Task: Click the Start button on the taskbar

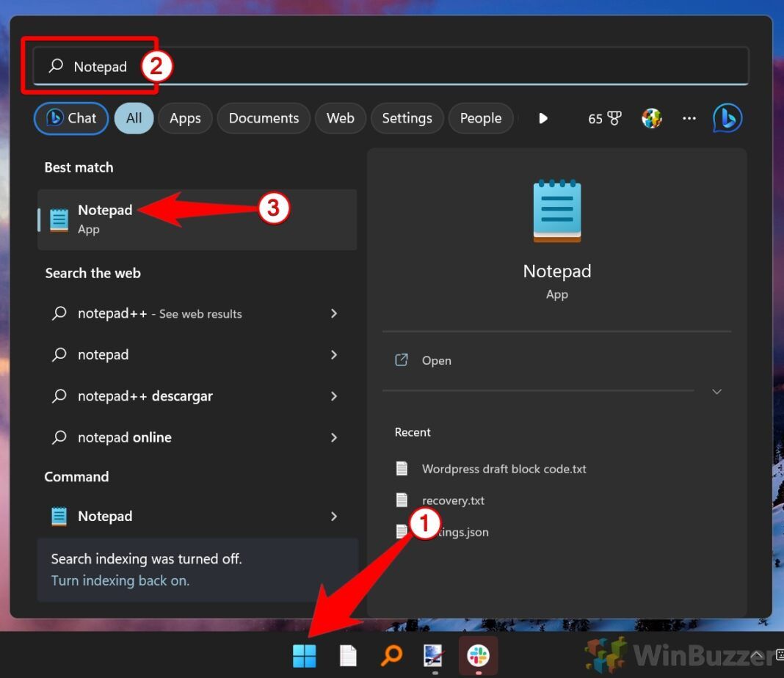Action: (305, 655)
